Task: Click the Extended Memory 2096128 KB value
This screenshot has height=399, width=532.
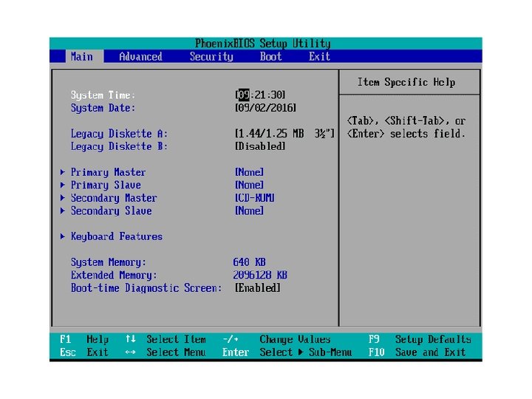Action: (x=260, y=275)
